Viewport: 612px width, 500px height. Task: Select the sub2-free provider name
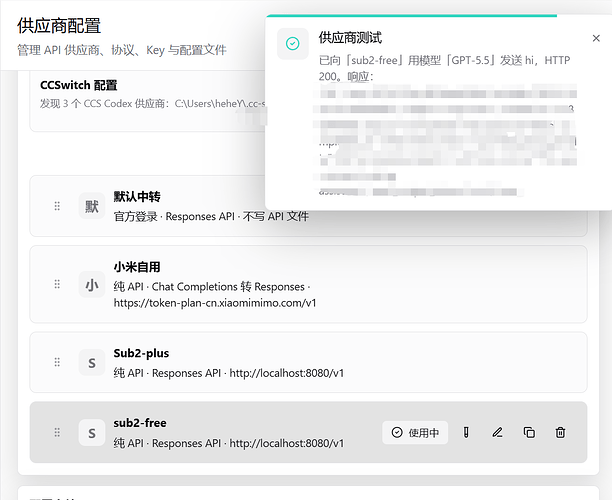coord(140,423)
